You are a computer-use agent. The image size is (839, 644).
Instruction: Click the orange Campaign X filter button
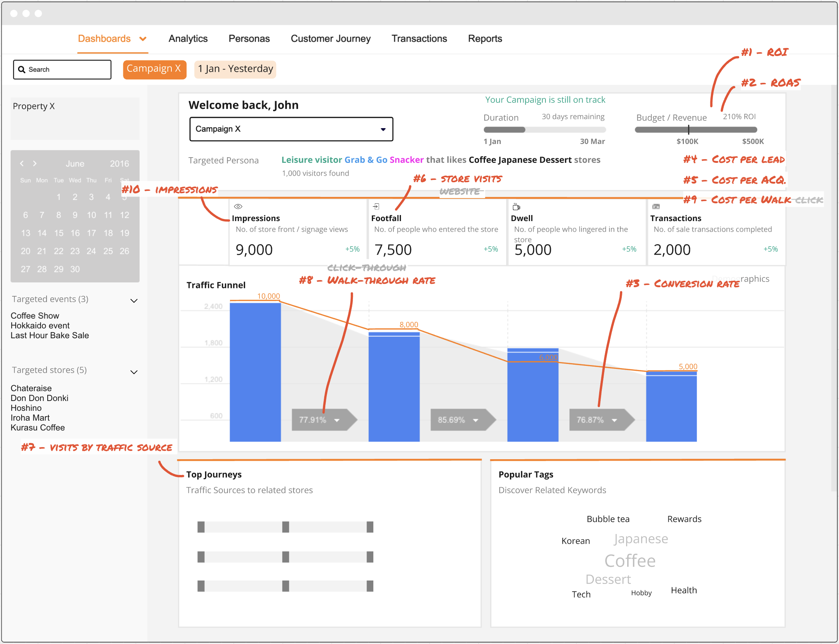point(154,70)
